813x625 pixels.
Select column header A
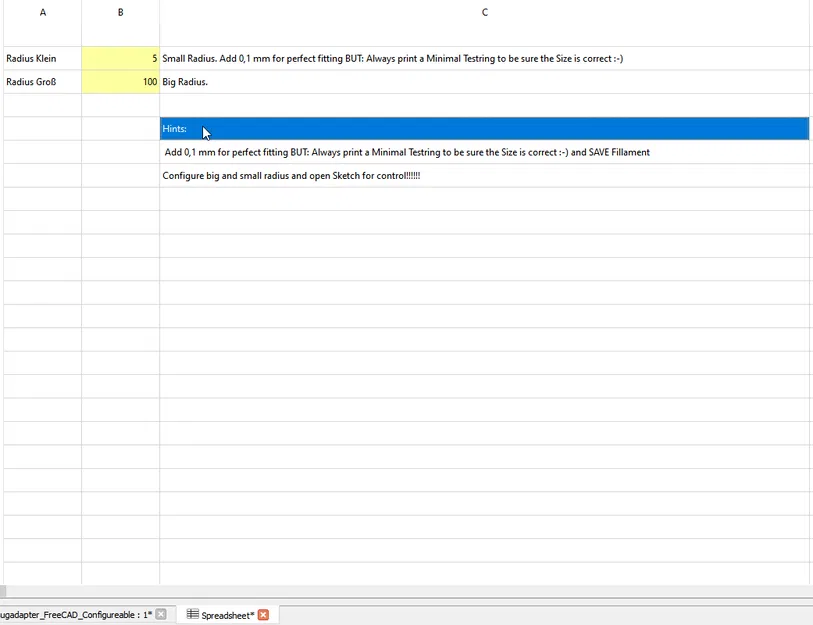[x=43, y=12]
